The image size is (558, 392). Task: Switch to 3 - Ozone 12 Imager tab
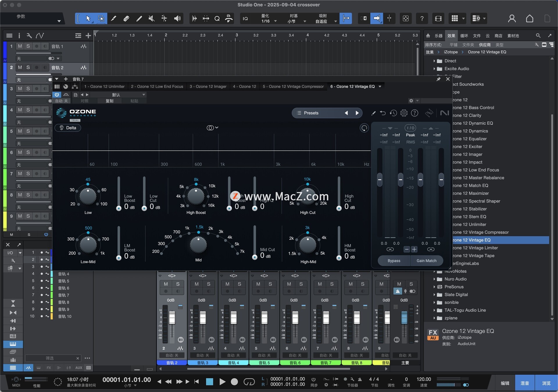(x=208, y=87)
